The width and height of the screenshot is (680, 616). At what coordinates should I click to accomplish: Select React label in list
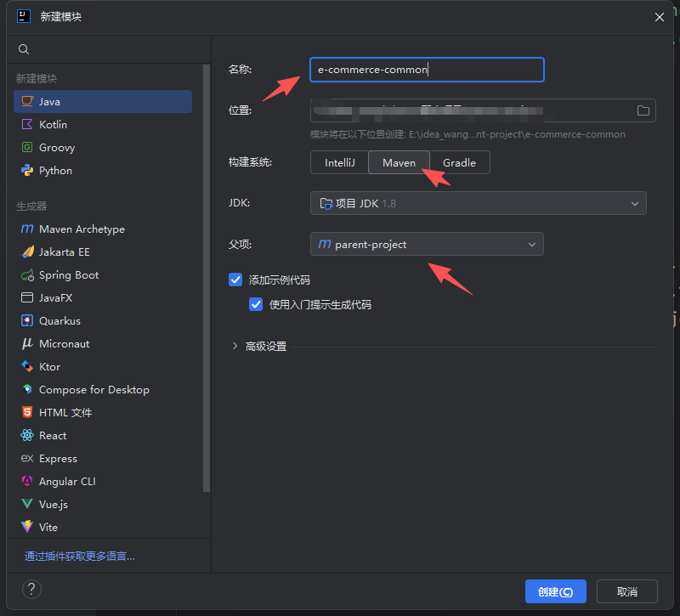click(x=53, y=436)
